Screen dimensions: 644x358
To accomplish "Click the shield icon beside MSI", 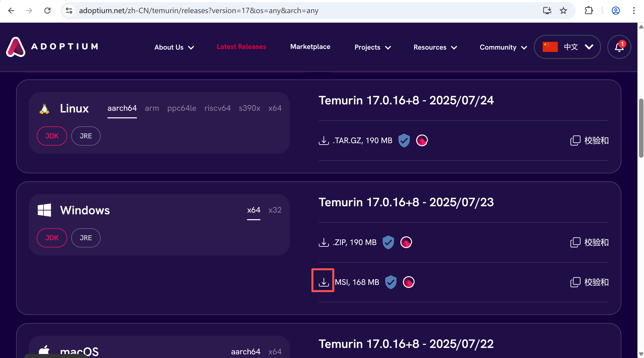I will pyautogui.click(x=391, y=282).
